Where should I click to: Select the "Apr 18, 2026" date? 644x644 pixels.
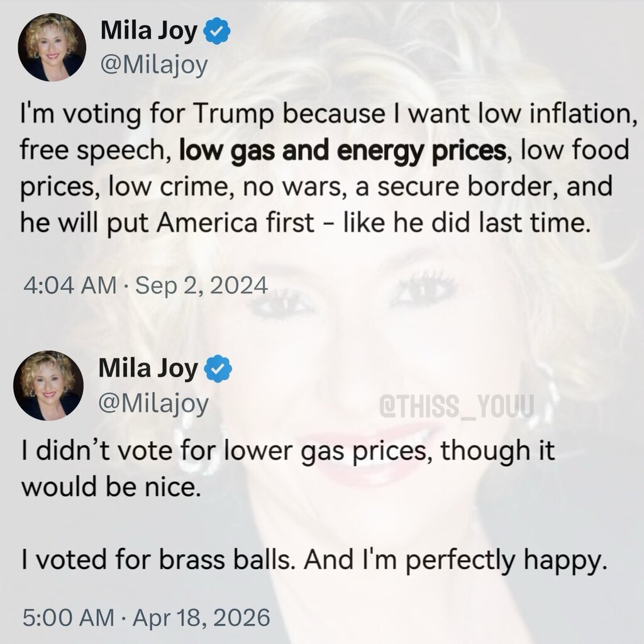[203, 617]
